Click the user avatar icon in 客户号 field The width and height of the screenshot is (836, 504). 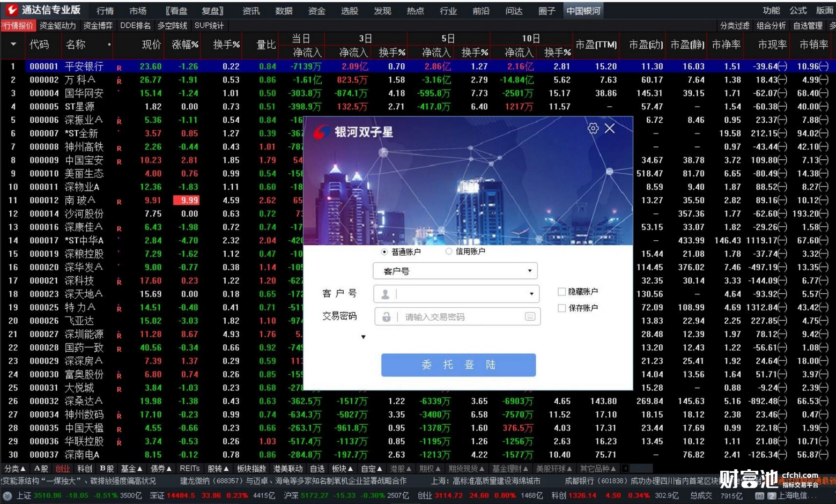pyautogui.click(x=385, y=294)
